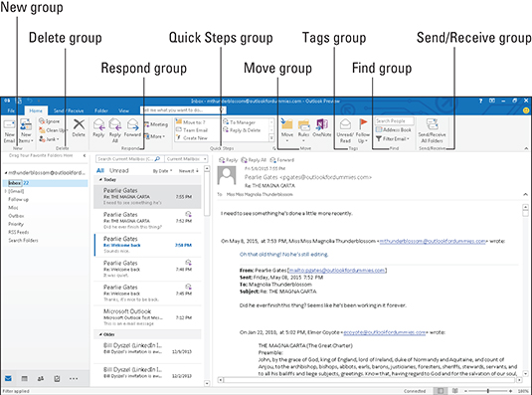
Task: Click Reply All in the reading pane
Action: (254, 160)
